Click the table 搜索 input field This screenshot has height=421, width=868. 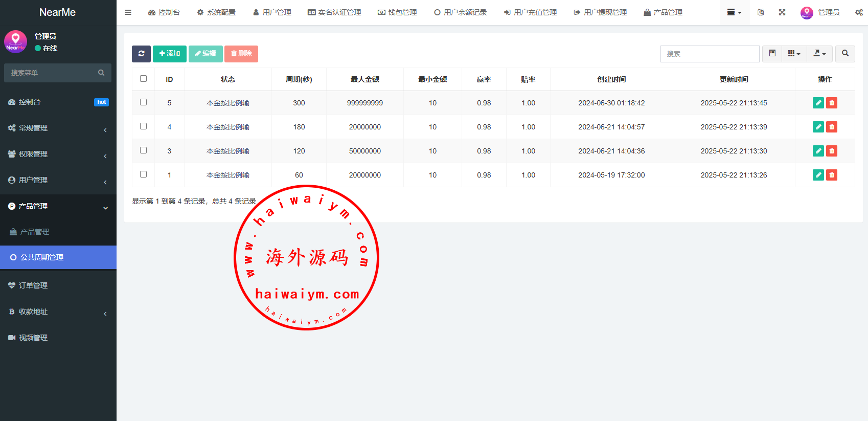tap(710, 54)
